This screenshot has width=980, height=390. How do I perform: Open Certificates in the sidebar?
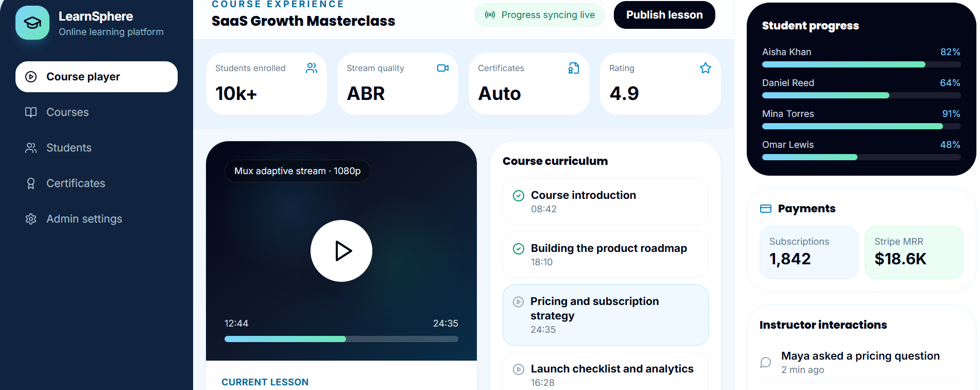coord(96,183)
